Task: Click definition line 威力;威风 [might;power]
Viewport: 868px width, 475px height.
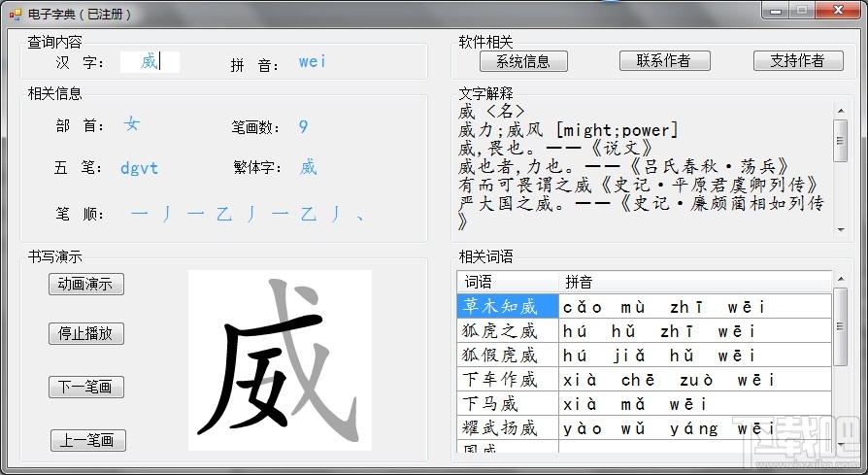Action: (568, 130)
